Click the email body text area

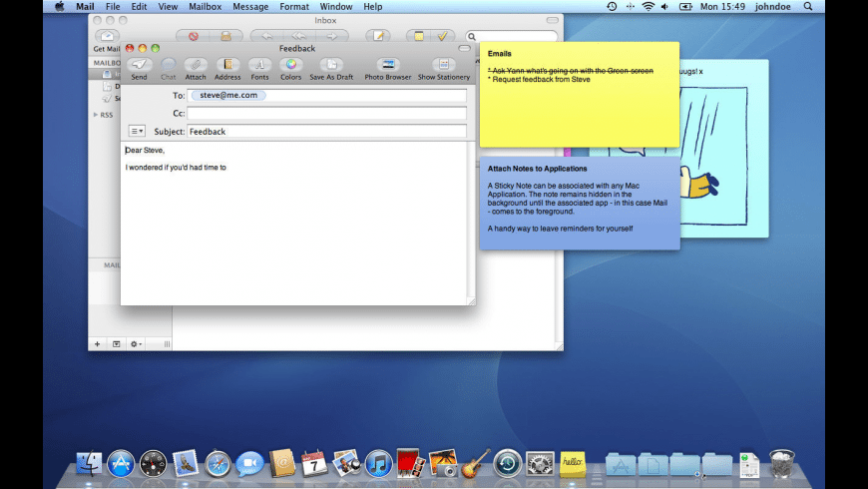click(294, 223)
